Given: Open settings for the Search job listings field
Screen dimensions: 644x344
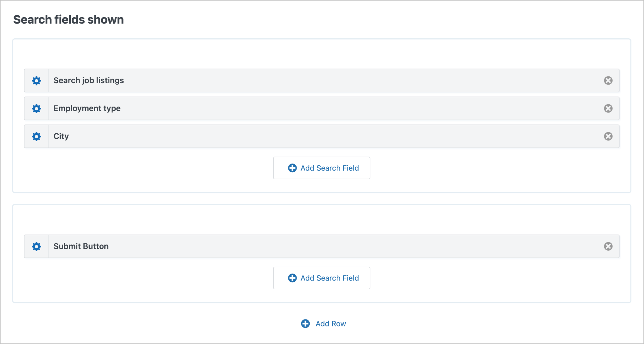Looking at the screenshot, I should pos(36,80).
